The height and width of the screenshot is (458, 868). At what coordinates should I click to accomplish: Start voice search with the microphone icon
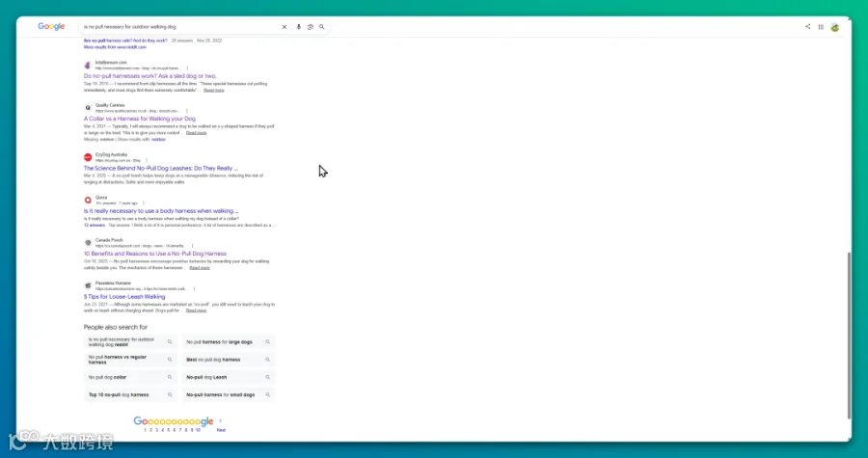click(x=298, y=27)
